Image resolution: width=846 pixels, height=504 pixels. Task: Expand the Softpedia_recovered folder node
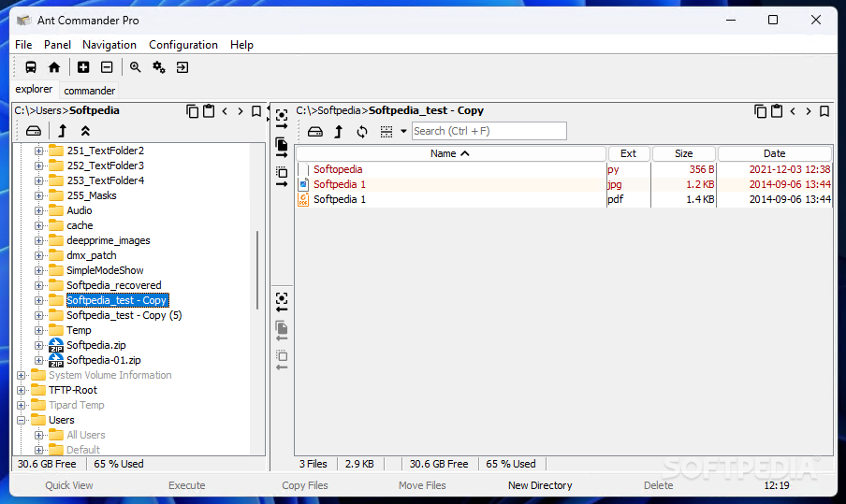coord(39,286)
